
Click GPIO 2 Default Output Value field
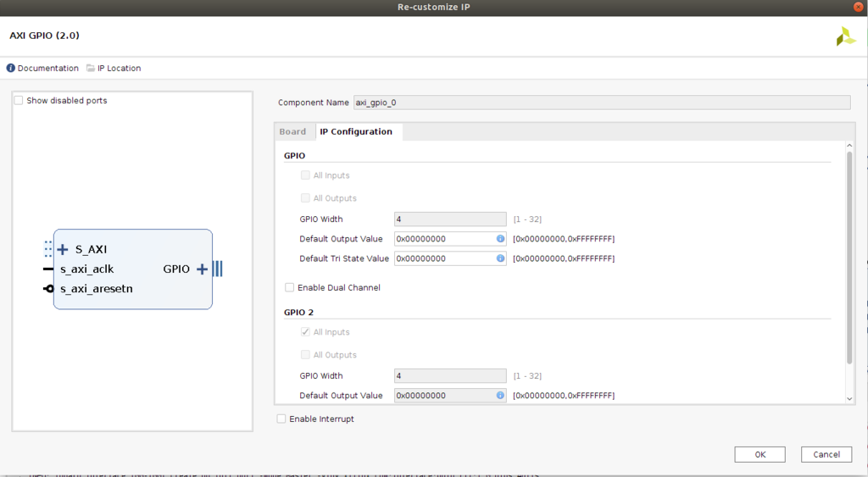450,395
